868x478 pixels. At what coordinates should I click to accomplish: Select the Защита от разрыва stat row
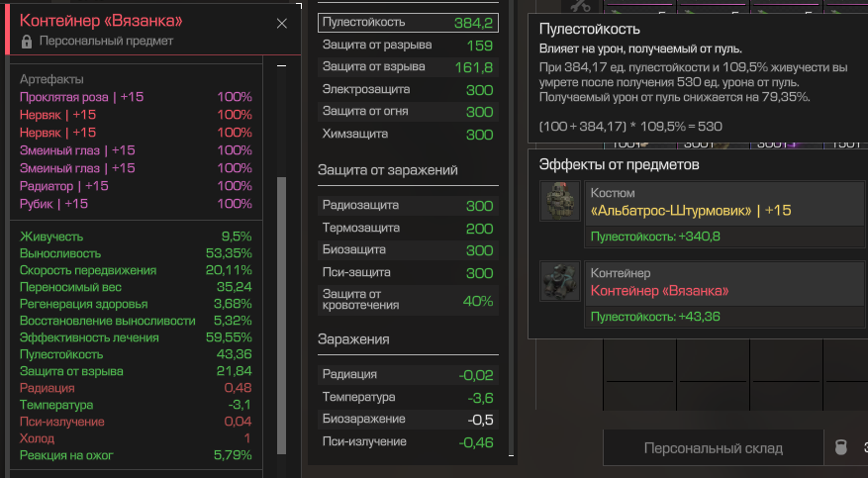408,46
